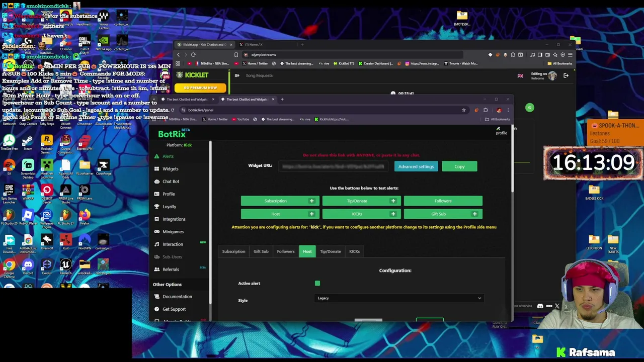Reload the botrix.live panel page

pyautogui.click(x=173, y=110)
